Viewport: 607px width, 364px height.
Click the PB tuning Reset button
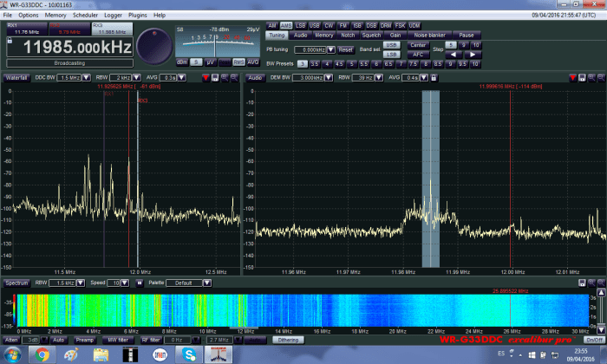point(346,49)
